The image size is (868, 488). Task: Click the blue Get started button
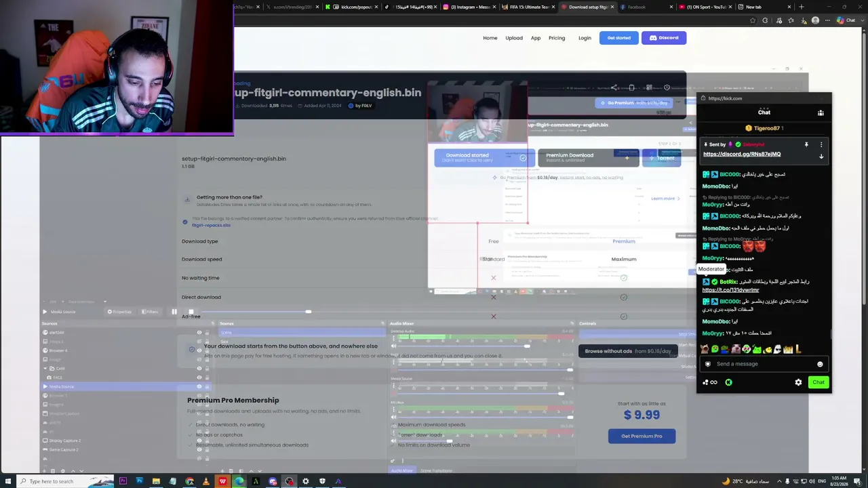point(618,38)
